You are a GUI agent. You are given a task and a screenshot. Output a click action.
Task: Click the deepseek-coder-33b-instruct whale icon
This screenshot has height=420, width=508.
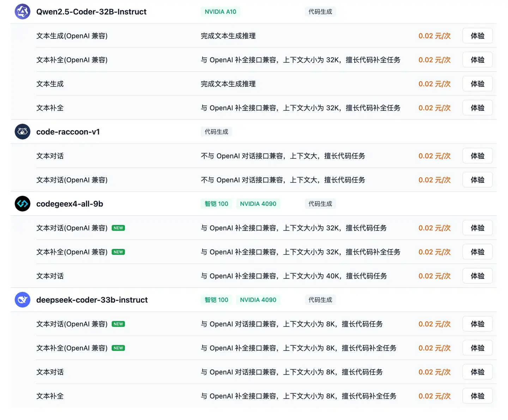pos(22,300)
